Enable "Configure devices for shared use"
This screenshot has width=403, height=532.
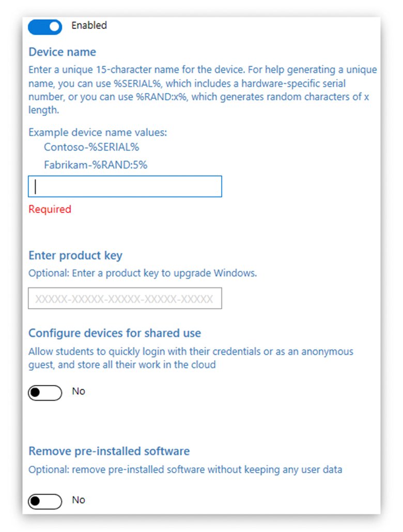tap(45, 392)
